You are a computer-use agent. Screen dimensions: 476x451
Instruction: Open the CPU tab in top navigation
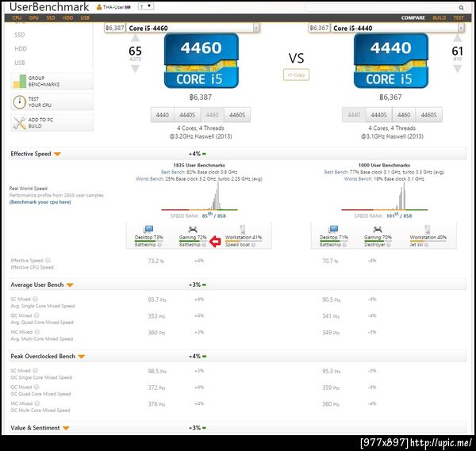click(17, 18)
